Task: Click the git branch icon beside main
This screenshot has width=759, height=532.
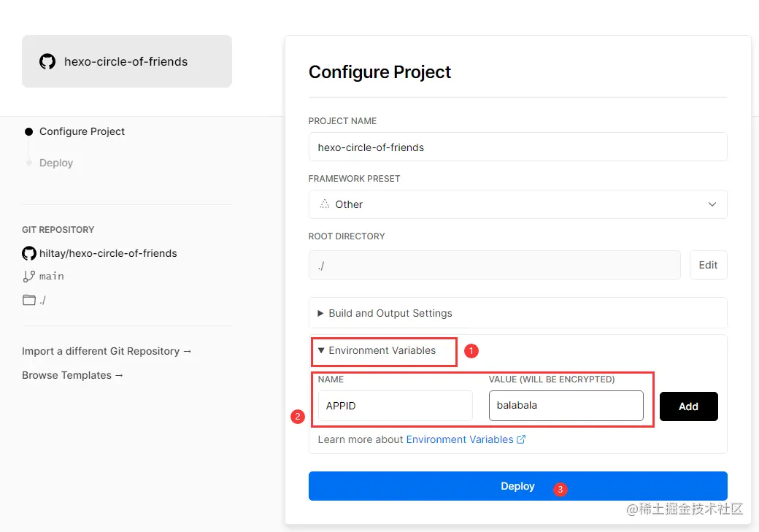Action: tap(29, 277)
